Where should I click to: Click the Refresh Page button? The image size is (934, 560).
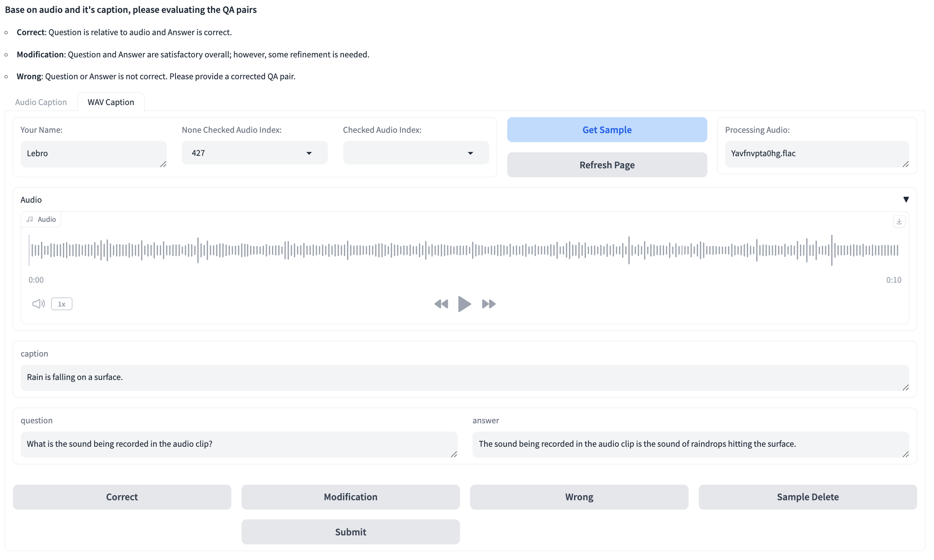607,165
